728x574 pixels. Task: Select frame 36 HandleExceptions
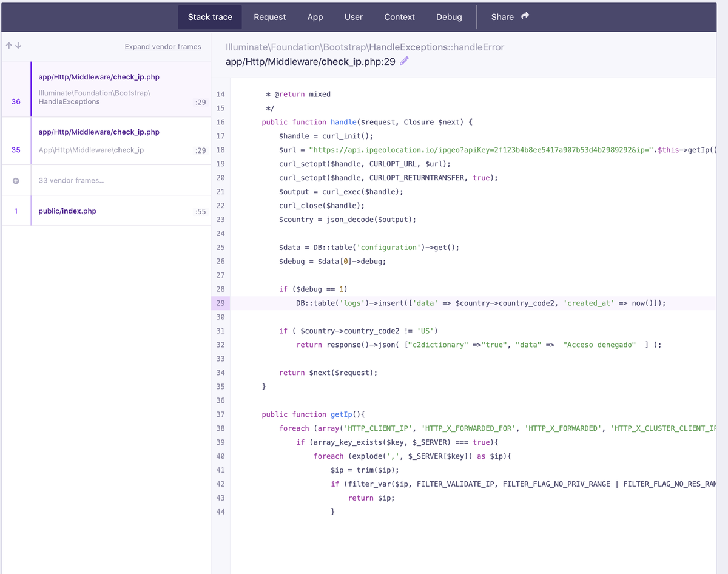106,89
